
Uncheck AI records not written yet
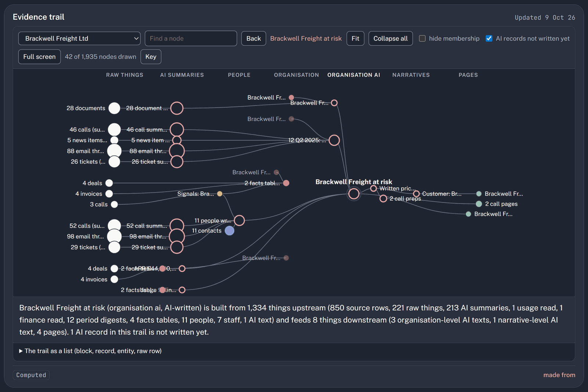[x=489, y=39]
